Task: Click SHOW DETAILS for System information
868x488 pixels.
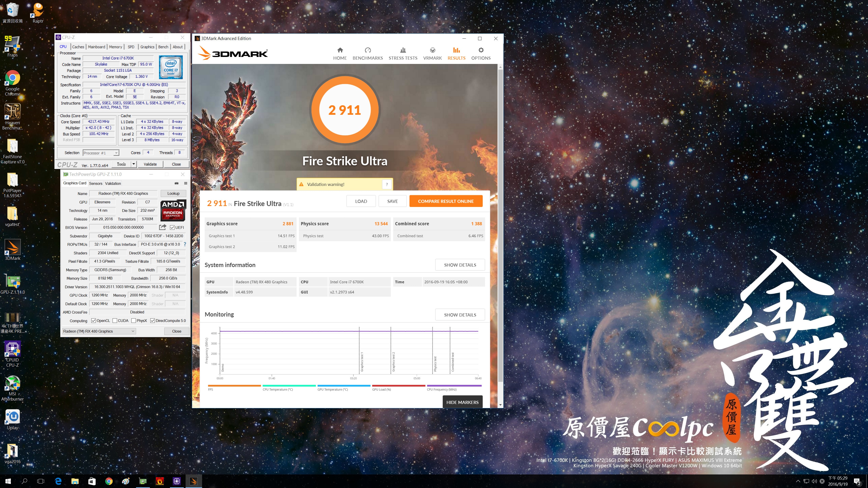Action: (460, 265)
